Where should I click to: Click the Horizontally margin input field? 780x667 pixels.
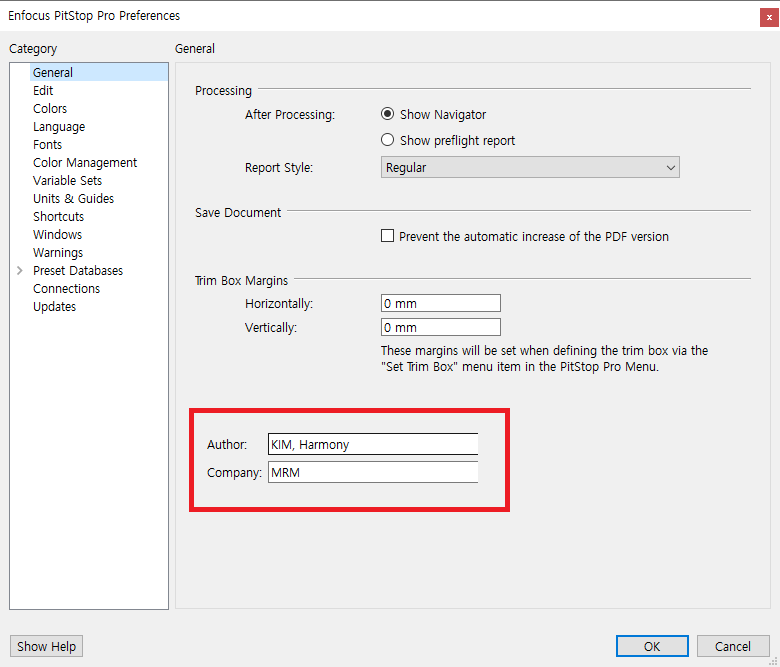click(x=440, y=303)
